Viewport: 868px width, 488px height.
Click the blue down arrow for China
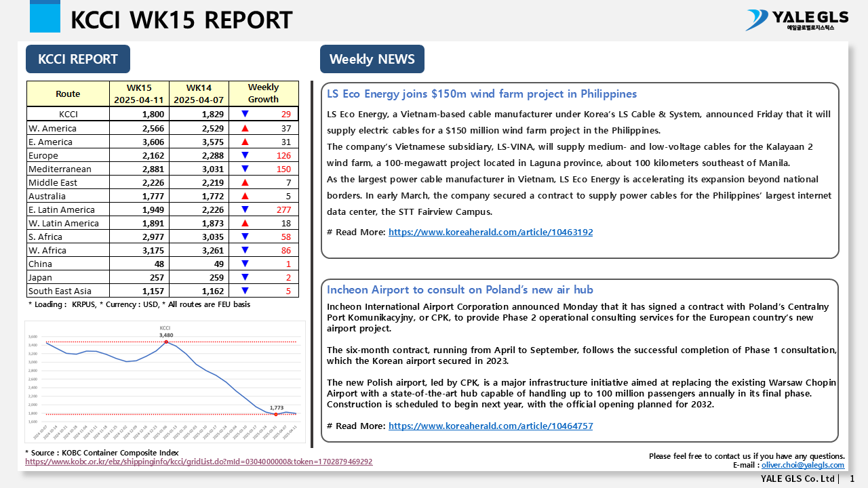point(245,264)
